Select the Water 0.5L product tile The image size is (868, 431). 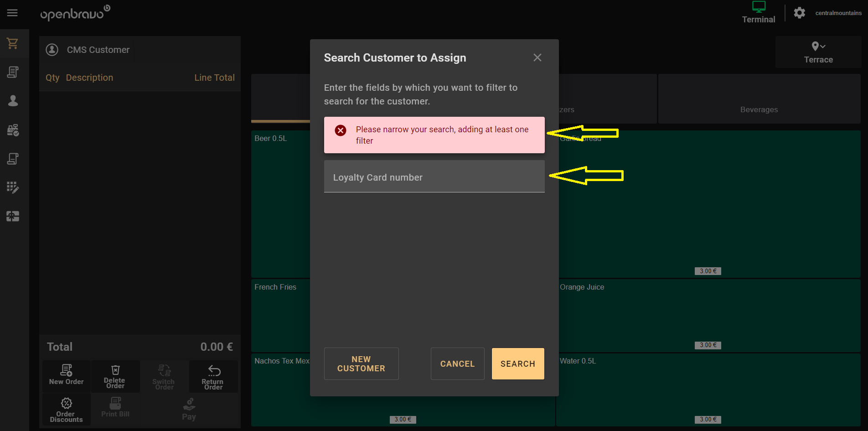(708, 389)
